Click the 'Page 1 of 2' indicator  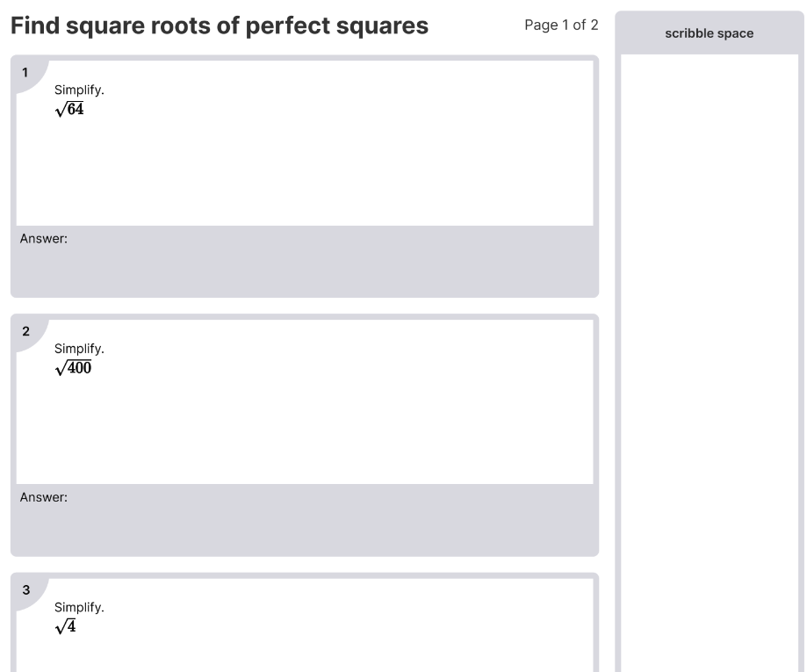[561, 25]
